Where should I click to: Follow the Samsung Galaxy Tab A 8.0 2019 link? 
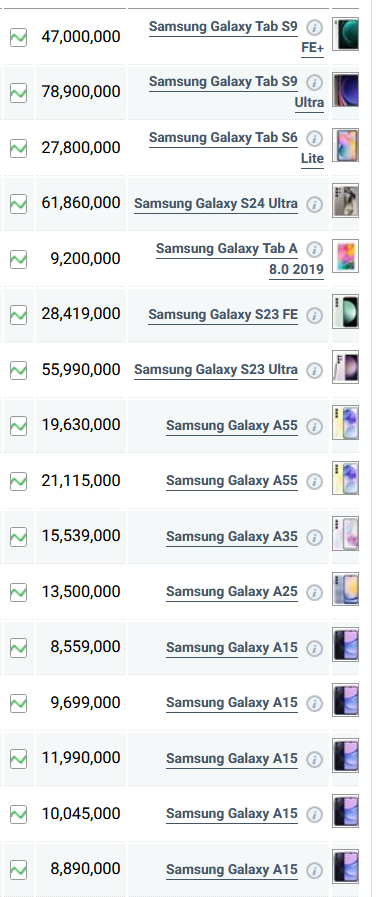coord(239,259)
